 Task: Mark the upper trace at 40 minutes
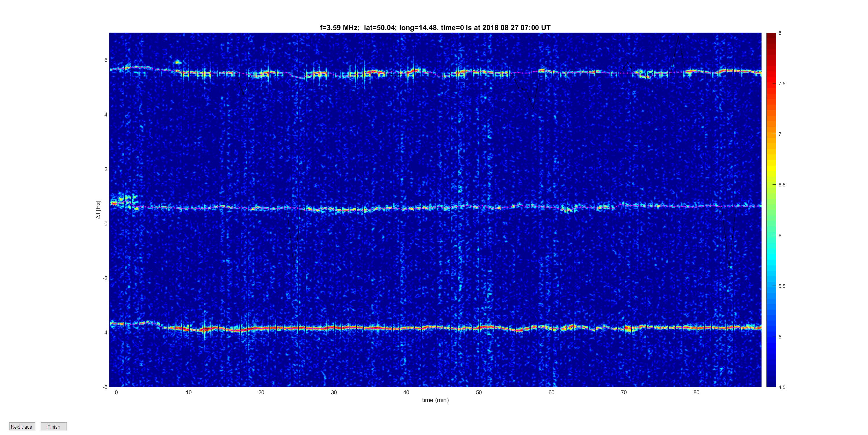point(407,72)
